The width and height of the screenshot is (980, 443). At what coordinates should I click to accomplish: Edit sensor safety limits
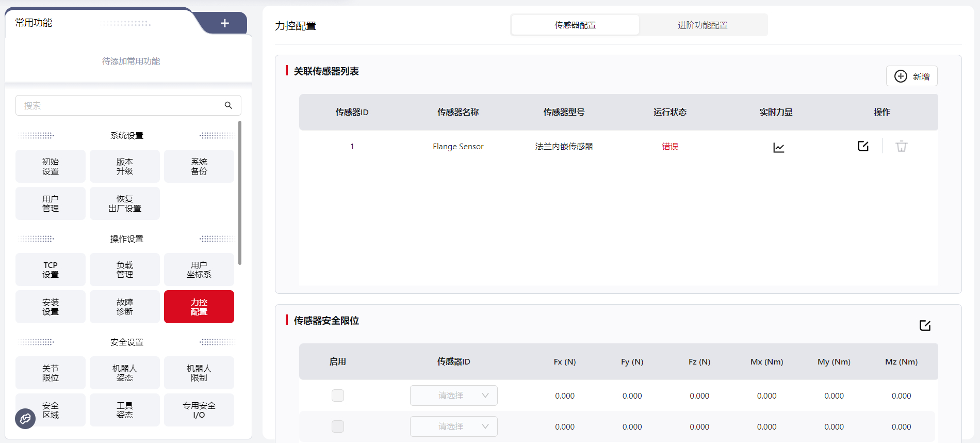[925, 325]
